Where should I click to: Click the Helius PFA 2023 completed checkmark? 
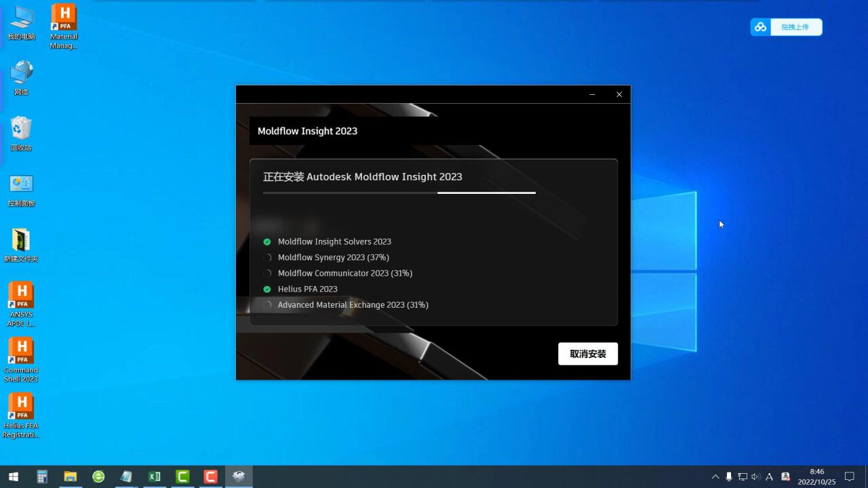(x=267, y=289)
